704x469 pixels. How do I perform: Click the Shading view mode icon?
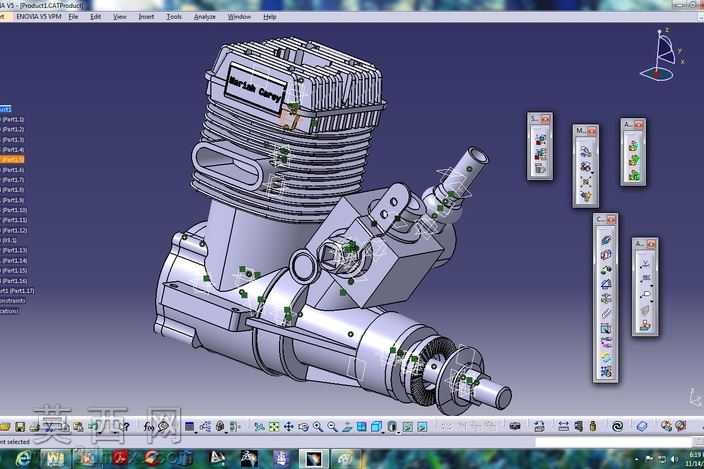coord(392,426)
